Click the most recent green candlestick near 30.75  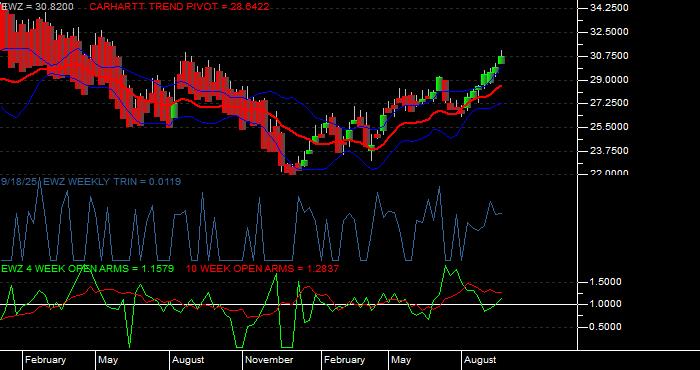pyautogui.click(x=501, y=60)
